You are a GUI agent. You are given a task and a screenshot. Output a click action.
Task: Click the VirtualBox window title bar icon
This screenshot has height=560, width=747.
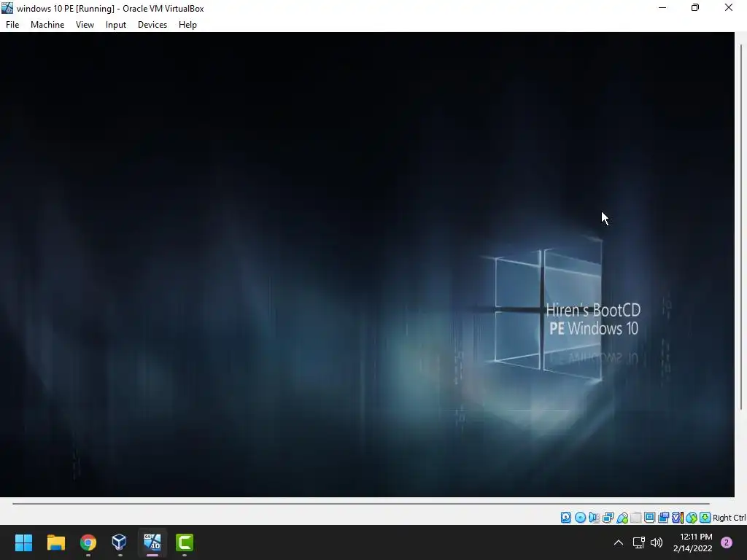point(7,7)
